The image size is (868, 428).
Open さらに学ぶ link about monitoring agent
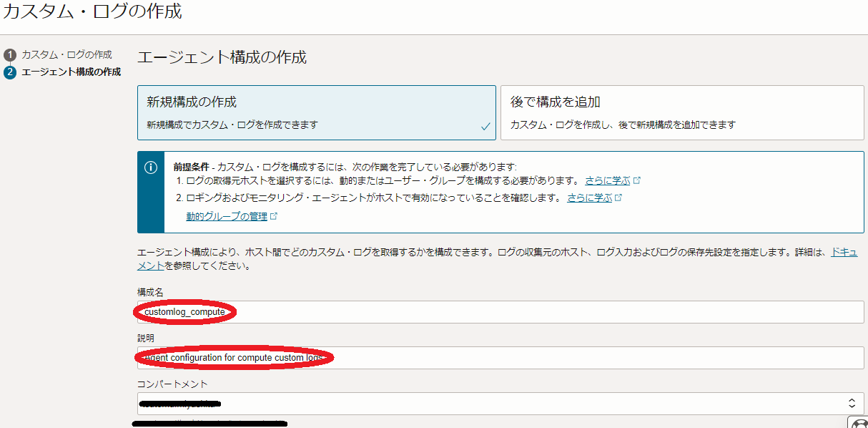coord(589,198)
